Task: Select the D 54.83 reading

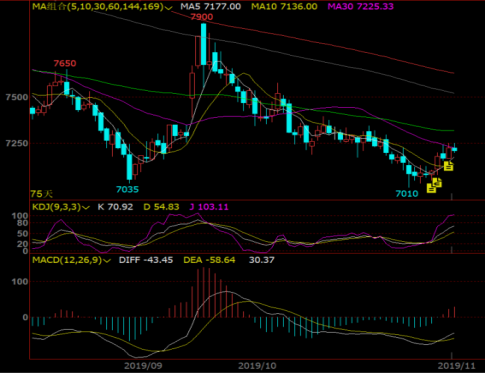Action: (x=161, y=207)
